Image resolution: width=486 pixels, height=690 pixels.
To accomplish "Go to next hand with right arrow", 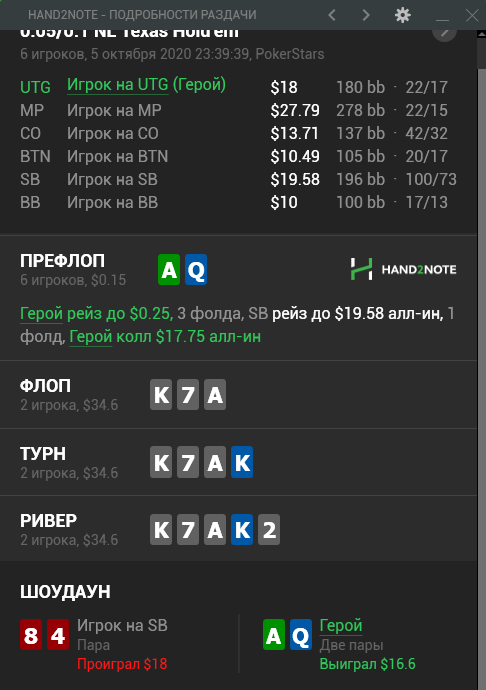I will click(x=366, y=15).
